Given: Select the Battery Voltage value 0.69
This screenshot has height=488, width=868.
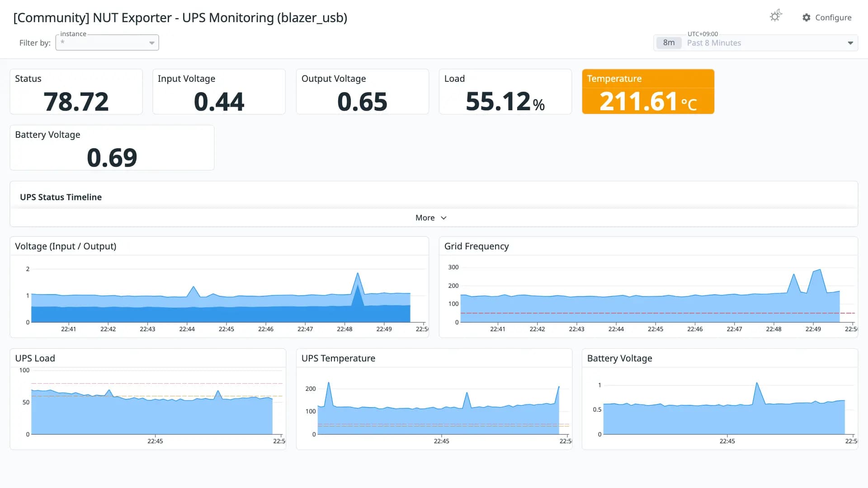Looking at the screenshot, I should [112, 157].
